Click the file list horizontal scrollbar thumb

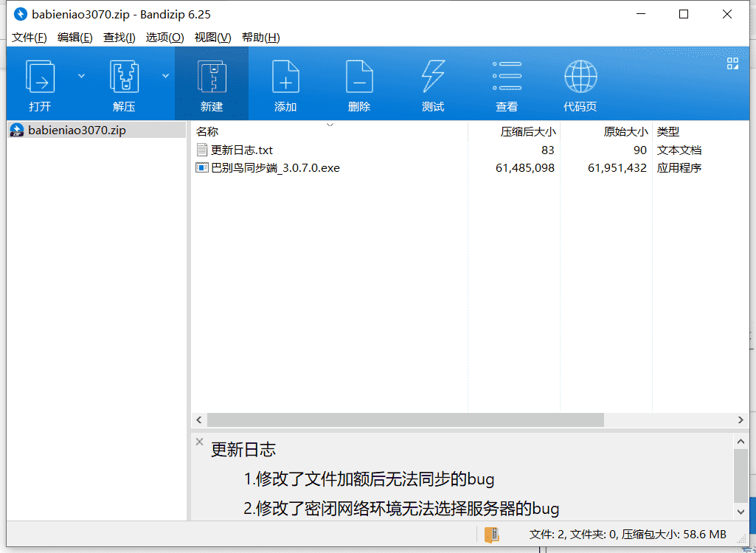tap(406, 420)
